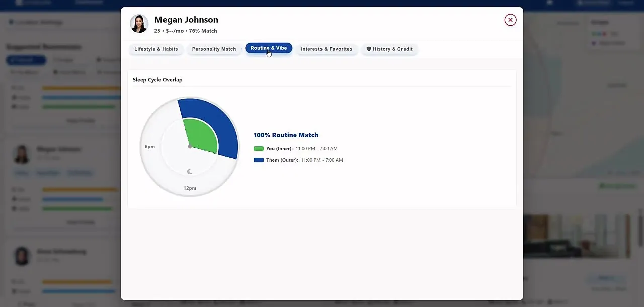Click the "12pm" label on the clock chart
The image size is (644, 307).
coord(190,188)
